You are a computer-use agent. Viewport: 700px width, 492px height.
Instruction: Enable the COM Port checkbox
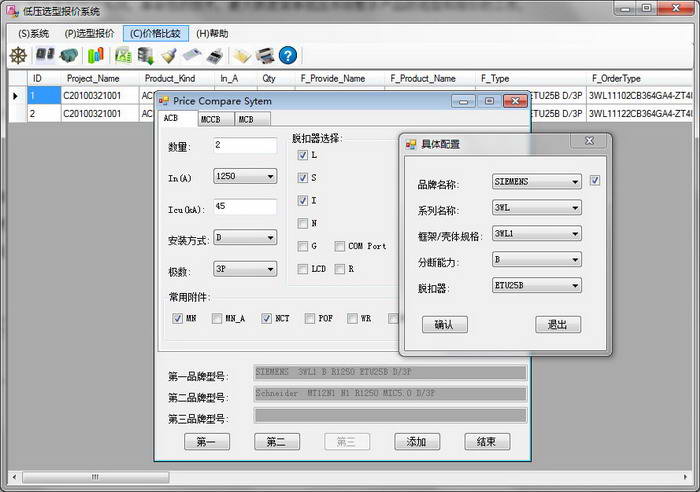point(341,246)
